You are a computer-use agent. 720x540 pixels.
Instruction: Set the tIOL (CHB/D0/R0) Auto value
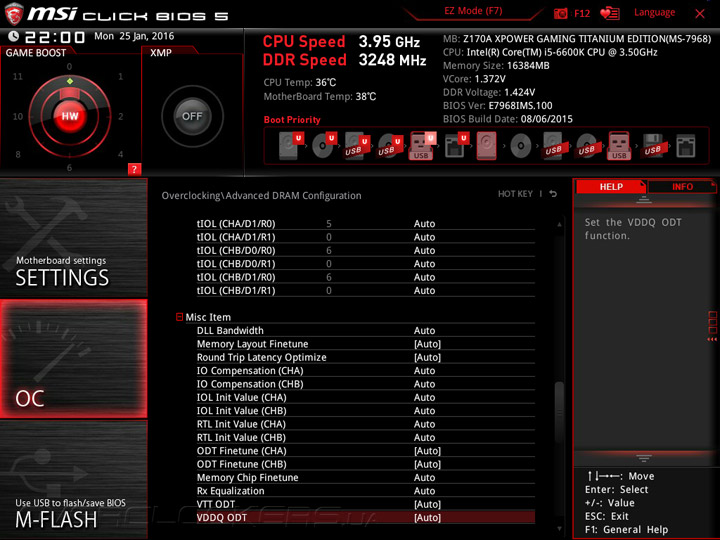tap(424, 250)
